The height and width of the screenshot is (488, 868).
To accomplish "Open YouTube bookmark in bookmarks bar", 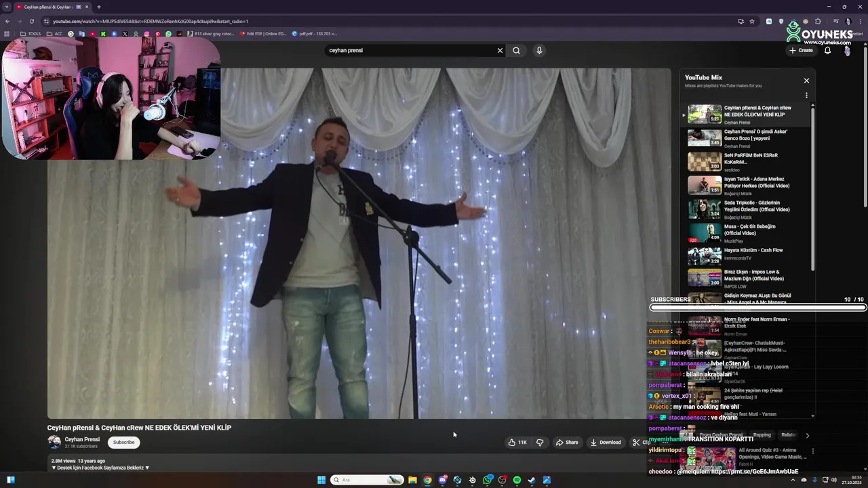I will click(93, 33).
